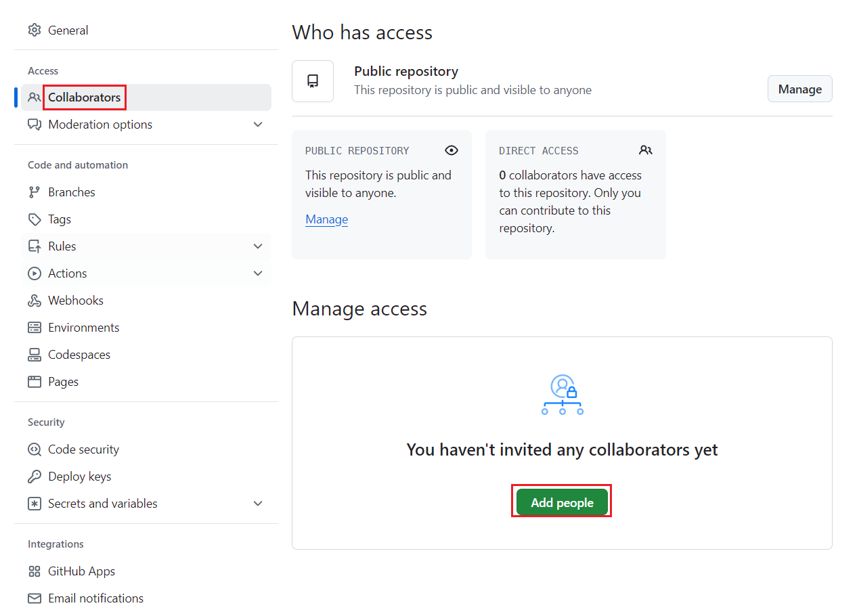The image size is (857, 616).
Task: Click the 'Integrations' sidebar section label
Action: pyautogui.click(x=56, y=544)
